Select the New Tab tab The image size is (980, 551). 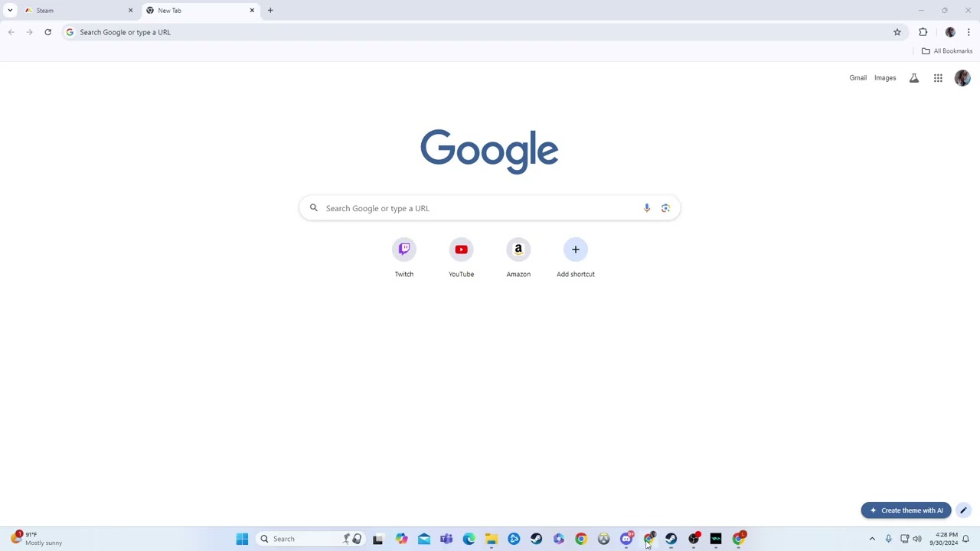[x=199, y=11]
